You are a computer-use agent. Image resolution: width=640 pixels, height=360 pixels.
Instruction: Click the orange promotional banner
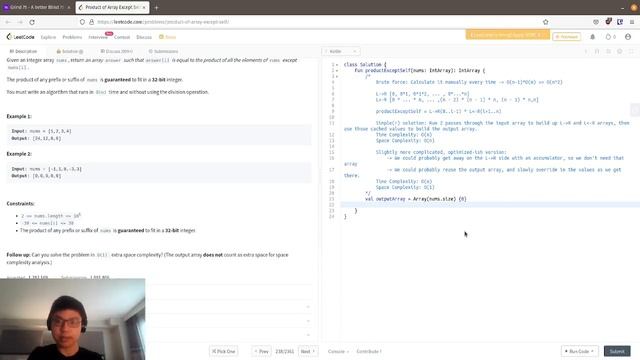click(507, 35)
